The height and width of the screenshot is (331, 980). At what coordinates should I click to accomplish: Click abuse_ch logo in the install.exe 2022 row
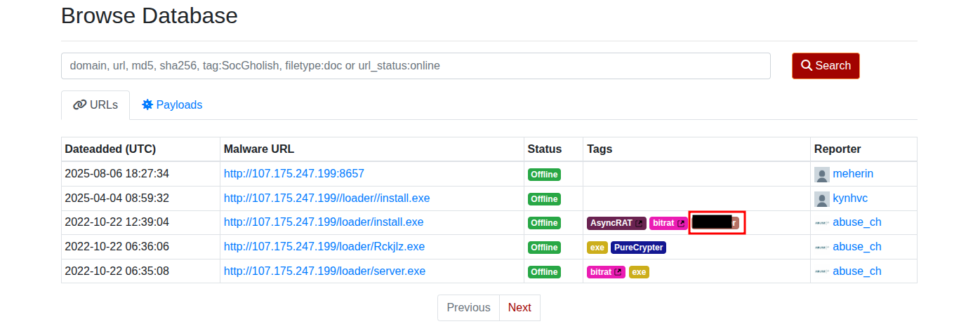coord(821,223)
